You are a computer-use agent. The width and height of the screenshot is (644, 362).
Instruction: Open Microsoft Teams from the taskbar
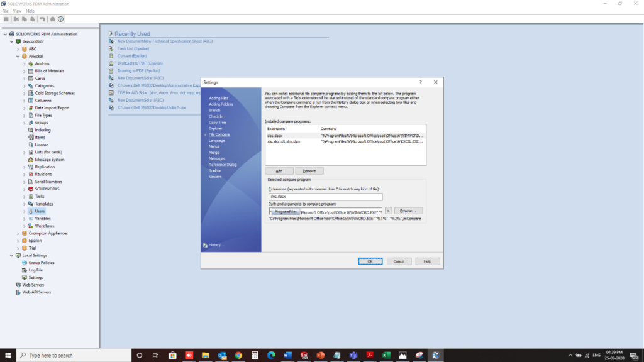coord(353,356)
